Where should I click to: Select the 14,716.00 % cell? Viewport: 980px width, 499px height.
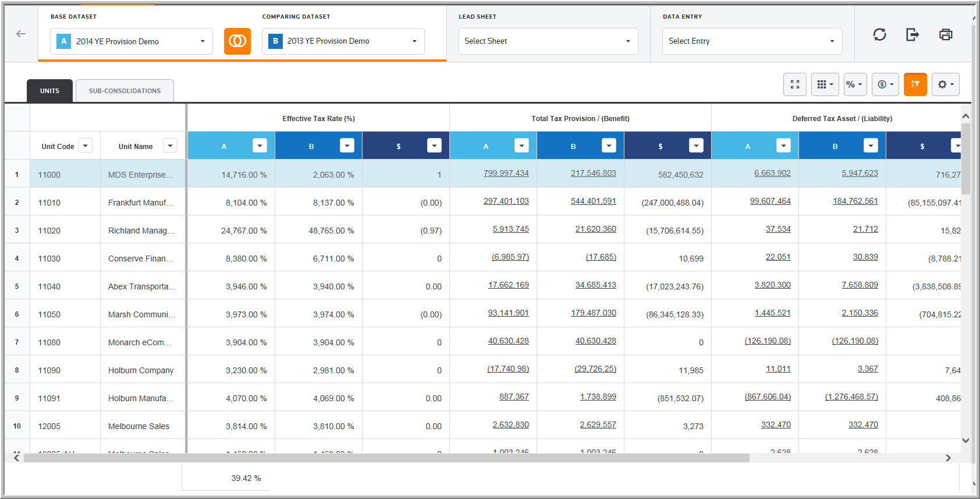(x=231, y=174)
